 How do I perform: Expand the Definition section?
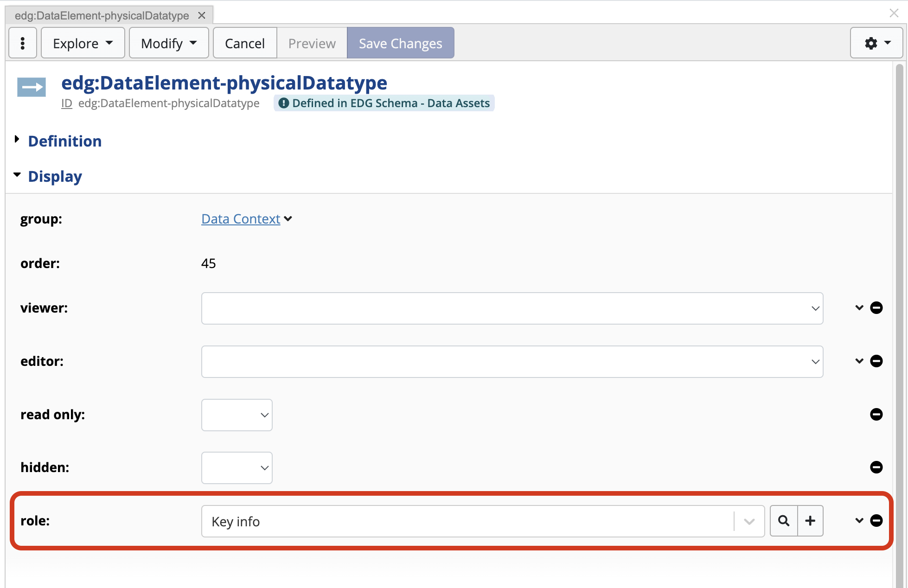(64, 141)
